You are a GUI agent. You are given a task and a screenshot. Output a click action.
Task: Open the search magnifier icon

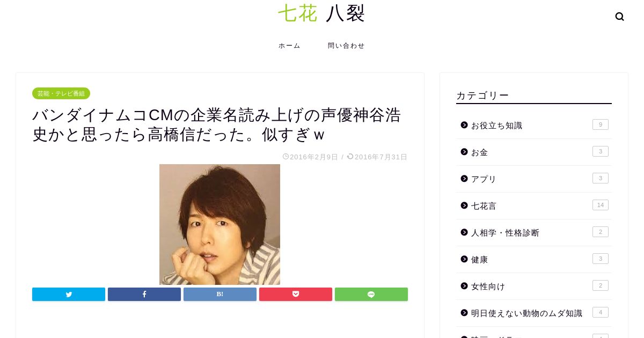tap(619, 17)
